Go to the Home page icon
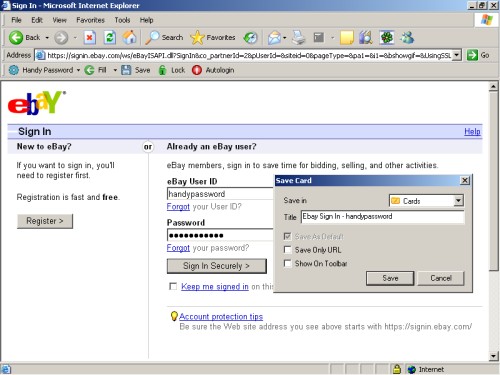This screenshot has height=375, width=500. (x=129, y=37)
